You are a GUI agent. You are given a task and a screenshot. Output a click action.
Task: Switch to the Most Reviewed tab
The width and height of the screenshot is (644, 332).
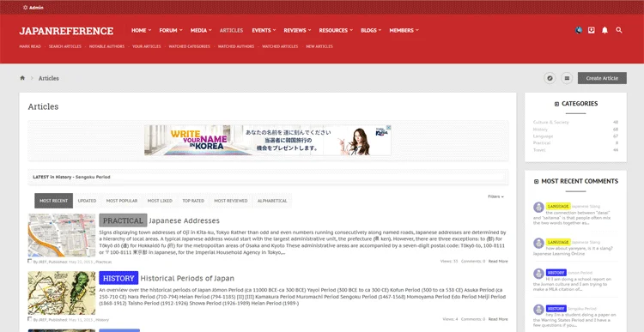[231, 201]
